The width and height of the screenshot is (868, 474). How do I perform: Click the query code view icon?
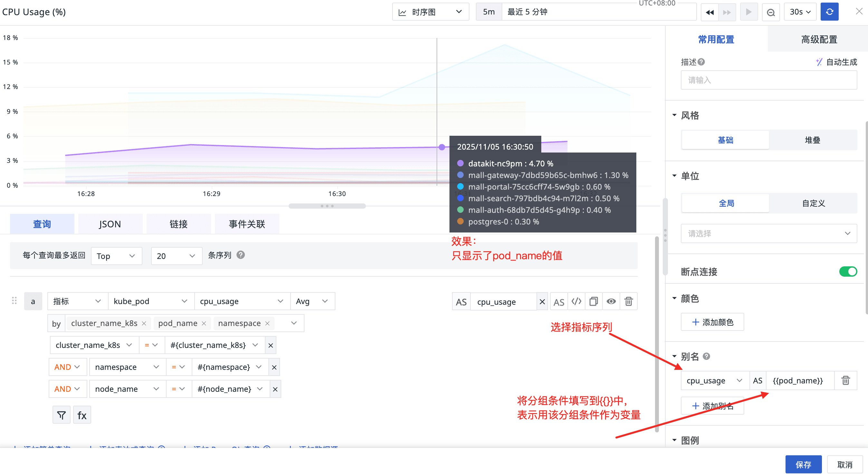[x=576, y=301]
